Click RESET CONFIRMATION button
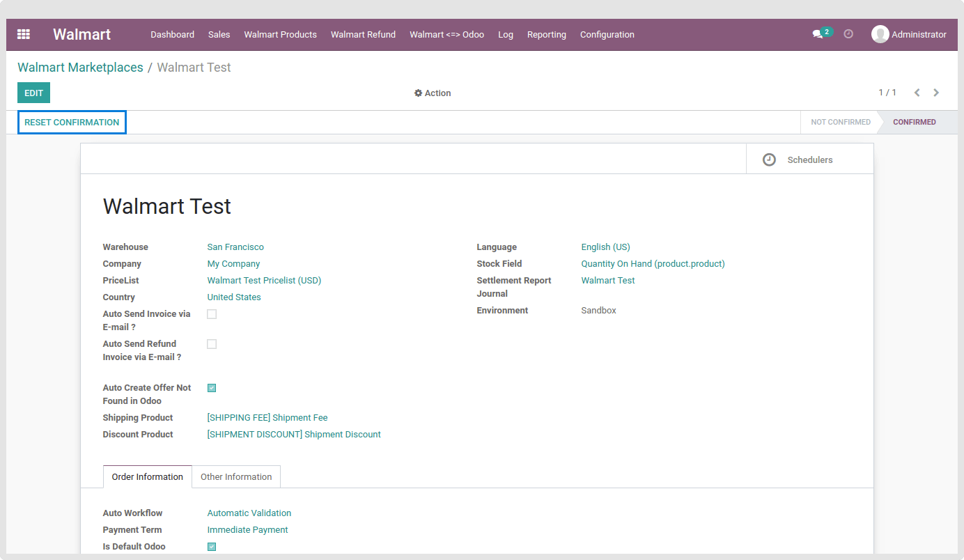Viewport: 964px width, 560px height. pos(72,122)
